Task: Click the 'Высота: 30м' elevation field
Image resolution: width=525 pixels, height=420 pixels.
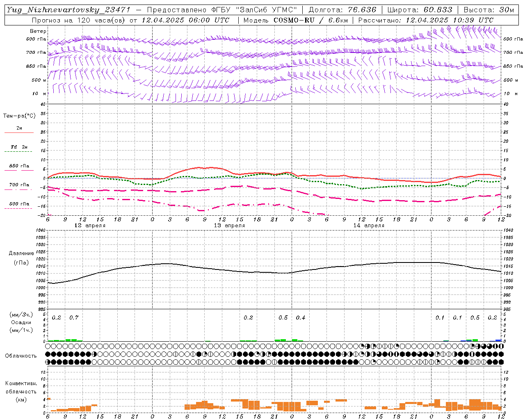Action: (488, 10)
